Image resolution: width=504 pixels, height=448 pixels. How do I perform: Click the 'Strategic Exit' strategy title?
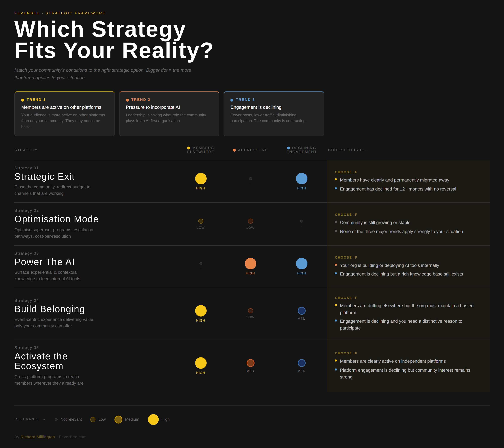pyautogui.click(x=44, y=177)
